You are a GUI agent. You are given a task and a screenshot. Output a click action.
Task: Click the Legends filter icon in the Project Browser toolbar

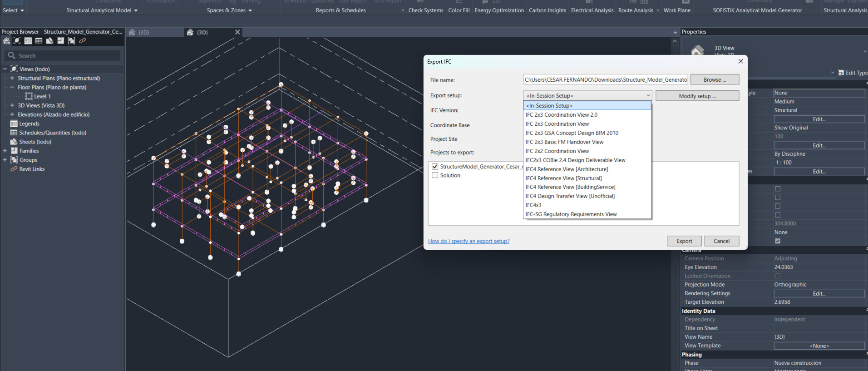pyautogui.click(x=28, y=41)
